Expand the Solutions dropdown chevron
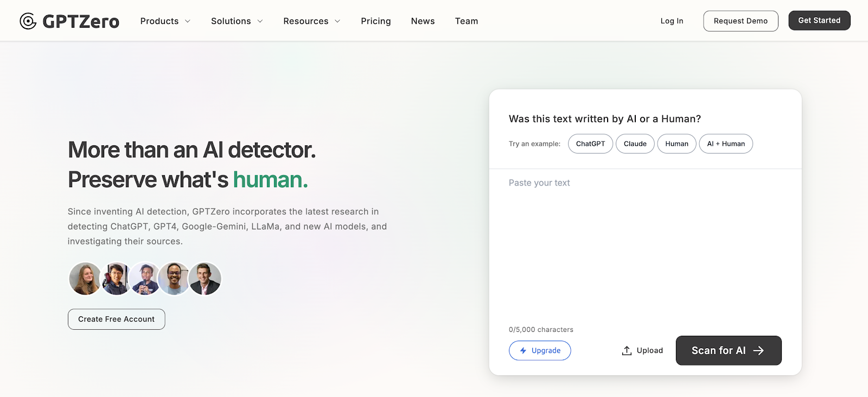The height and width of the screenshot is (397, 868). [260, 21]
